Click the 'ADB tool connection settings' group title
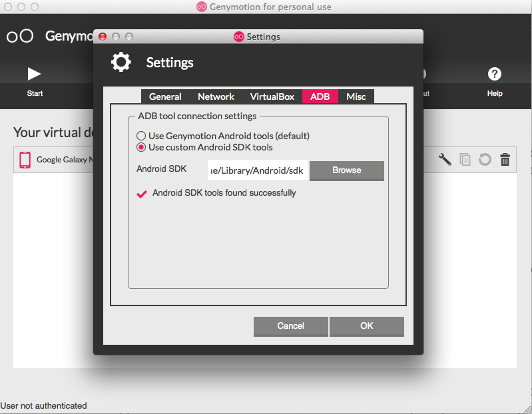The image size is (532, 414). coord(197,116)
